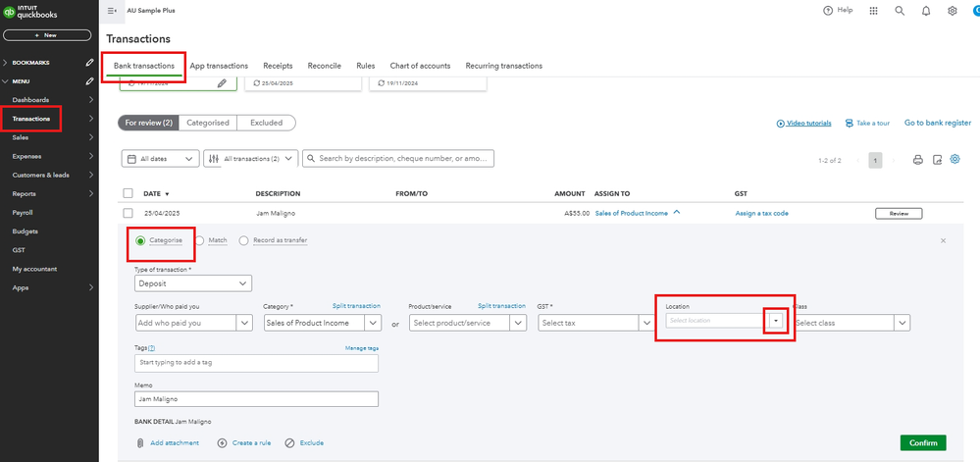
Task: Collapse the Sales of Product Income row chevron
Action: click(x=676, y=213)
